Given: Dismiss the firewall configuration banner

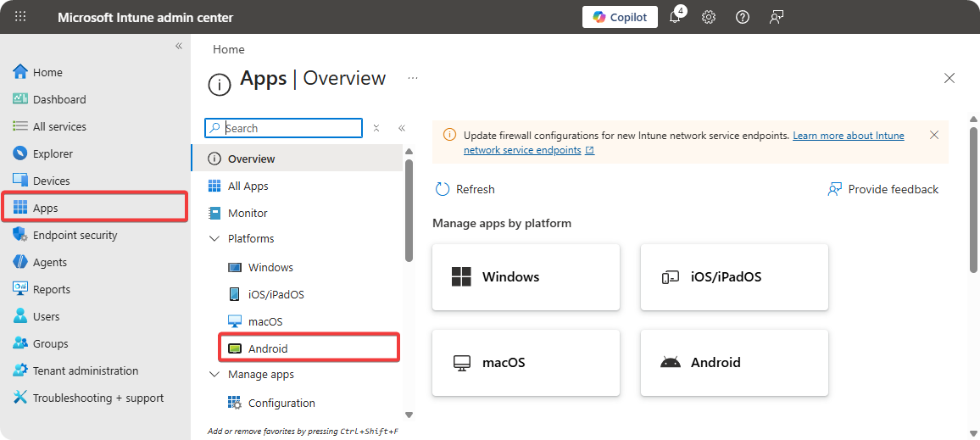Looking at the screenshot, I should [934, 135].
